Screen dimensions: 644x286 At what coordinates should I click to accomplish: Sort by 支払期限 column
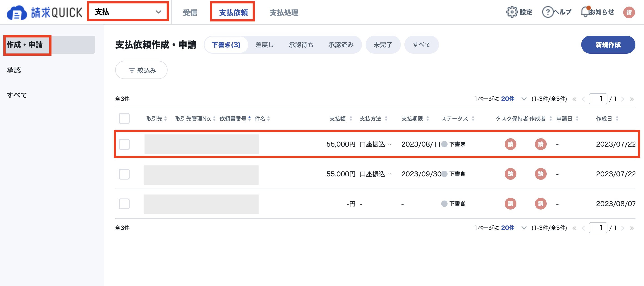click(427, 119)
